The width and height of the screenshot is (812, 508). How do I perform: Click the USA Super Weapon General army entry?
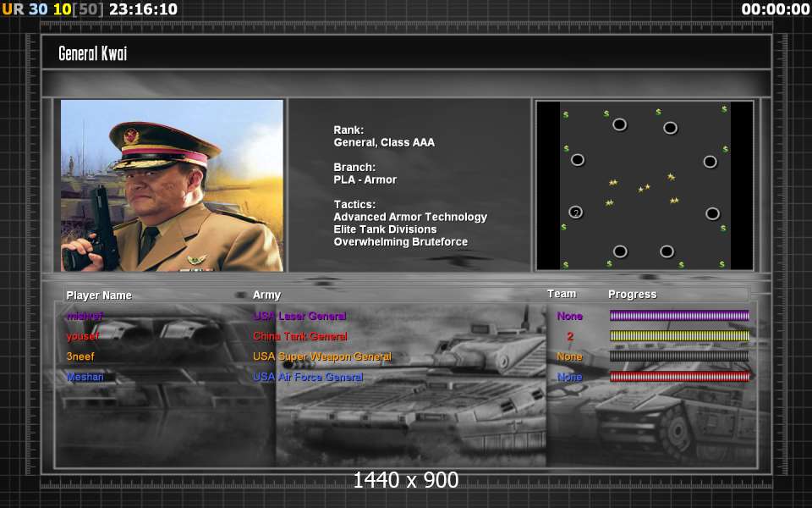[x=321, y=356]
